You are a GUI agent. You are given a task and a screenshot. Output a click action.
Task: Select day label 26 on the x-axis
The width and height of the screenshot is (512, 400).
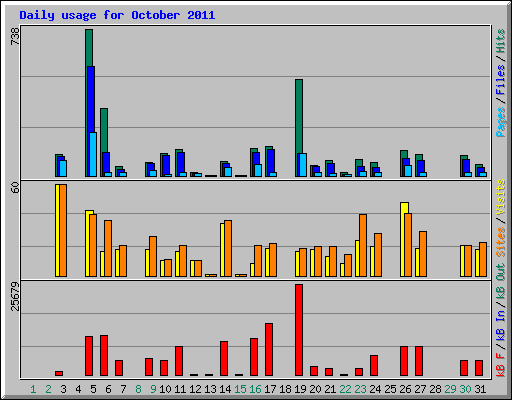[405, 389]
